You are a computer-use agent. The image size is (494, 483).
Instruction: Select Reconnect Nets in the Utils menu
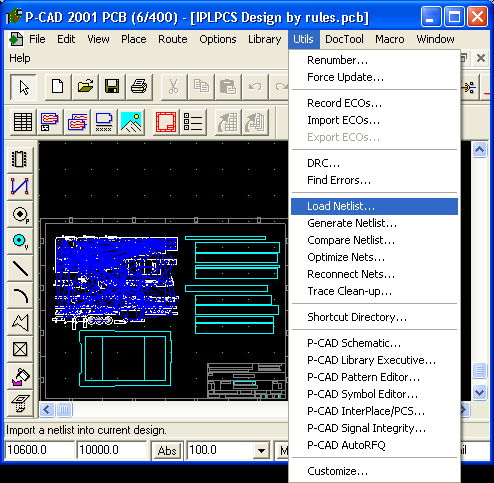pyautogui.click(x=374, y=274)
